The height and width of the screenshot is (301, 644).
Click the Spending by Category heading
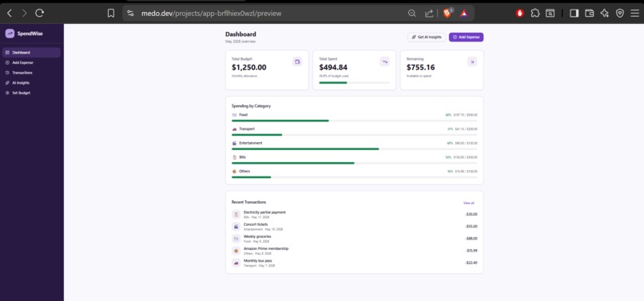(x=251, y=106)
